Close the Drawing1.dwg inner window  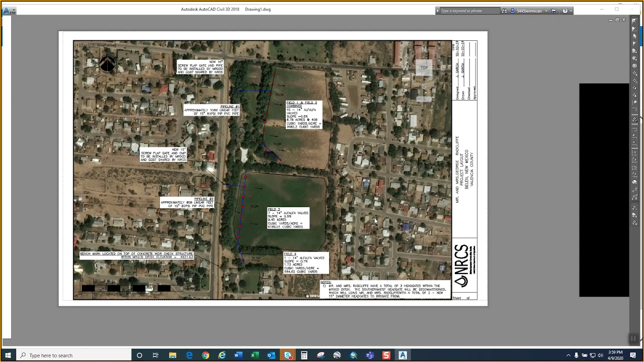tap(624, 20)
